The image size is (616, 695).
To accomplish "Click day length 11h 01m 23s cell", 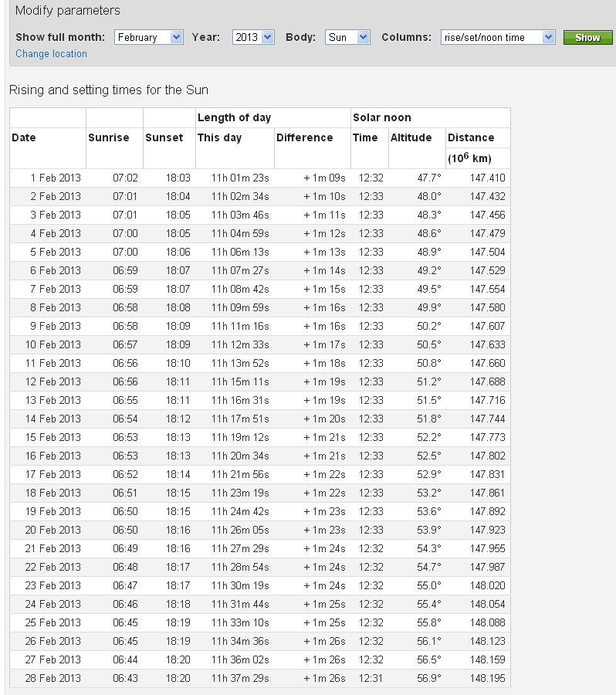I will tap(240, 178).
